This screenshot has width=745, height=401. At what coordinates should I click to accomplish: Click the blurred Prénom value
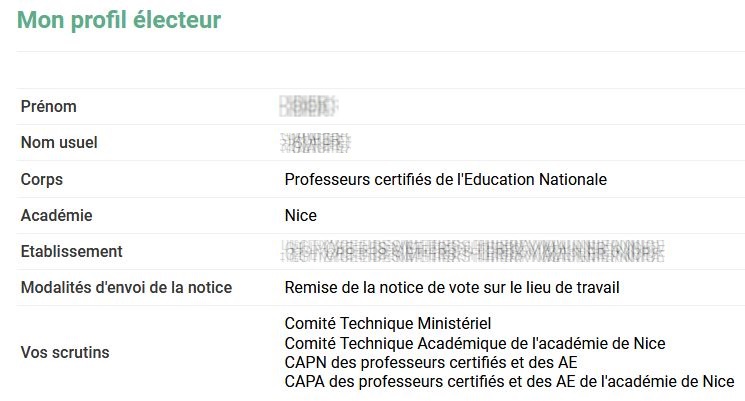point(308,106)
